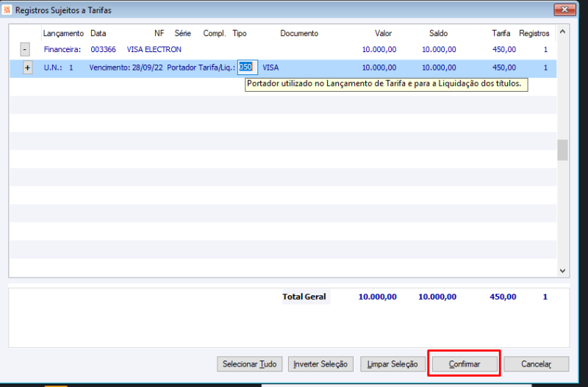The image size is (588, 387).
Task: Collapse the Financeira 003366 group
Action: pos(25,49)
